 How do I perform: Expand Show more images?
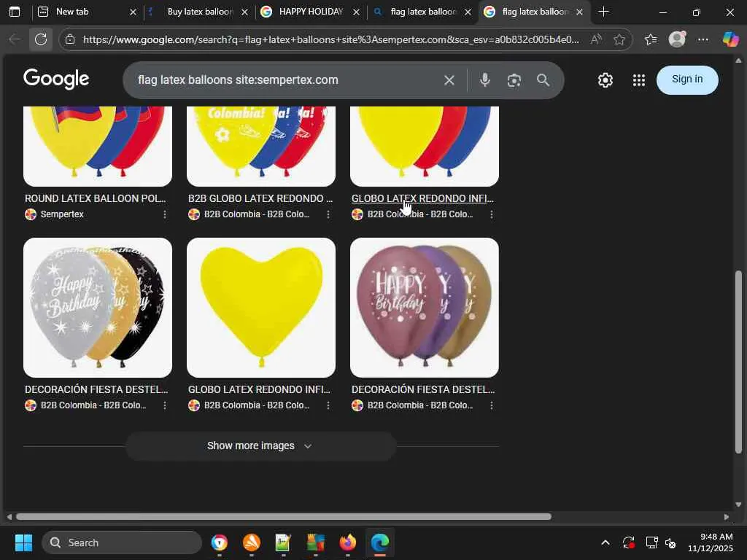(x=260, y=446)
